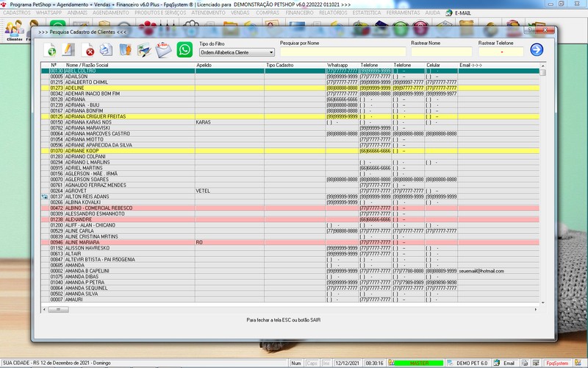Click the vertical scrollbar down arrow

[x=542, y=302]
